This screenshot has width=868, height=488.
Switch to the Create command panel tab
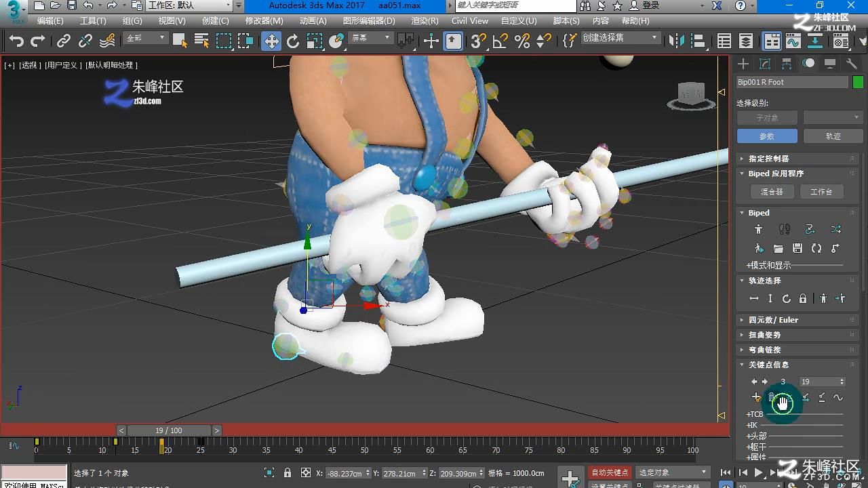743,64
